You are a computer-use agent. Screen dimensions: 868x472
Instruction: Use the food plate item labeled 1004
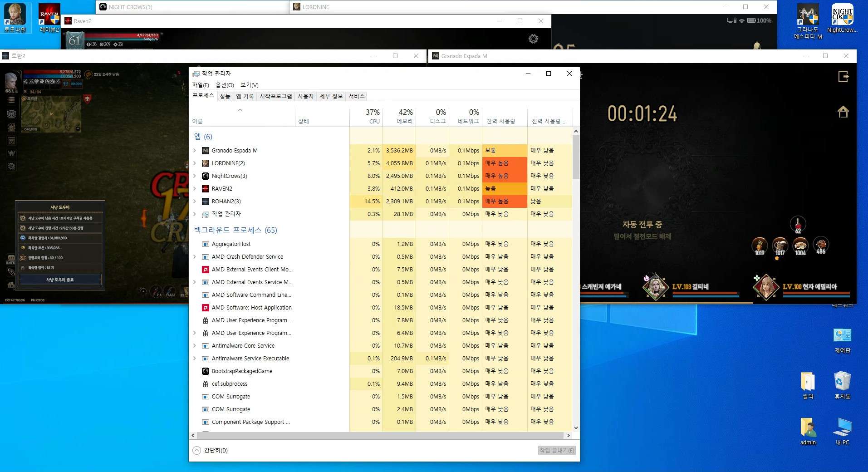click(800, 246)
